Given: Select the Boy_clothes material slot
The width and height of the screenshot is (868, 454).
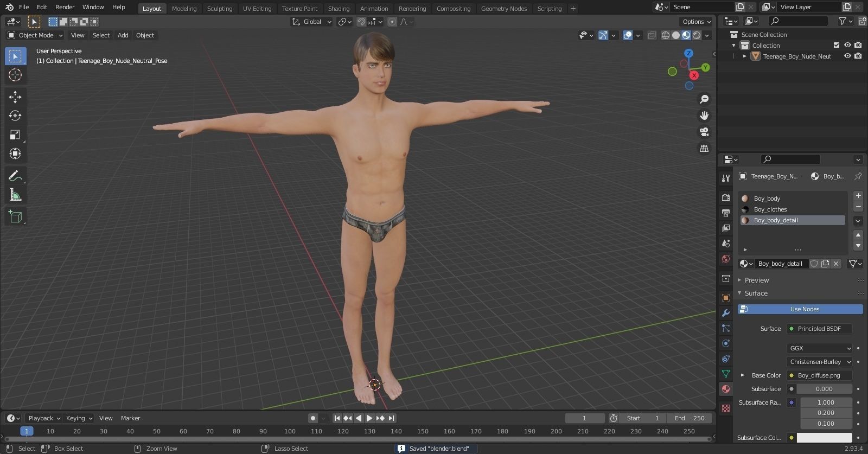Looking at the screenshot, I should (793, 209).
